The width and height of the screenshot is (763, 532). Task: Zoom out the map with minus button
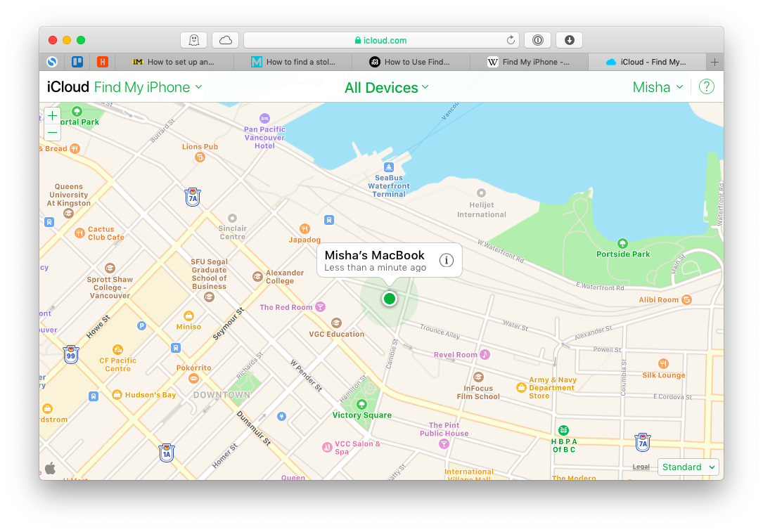(x=53, y=132)
